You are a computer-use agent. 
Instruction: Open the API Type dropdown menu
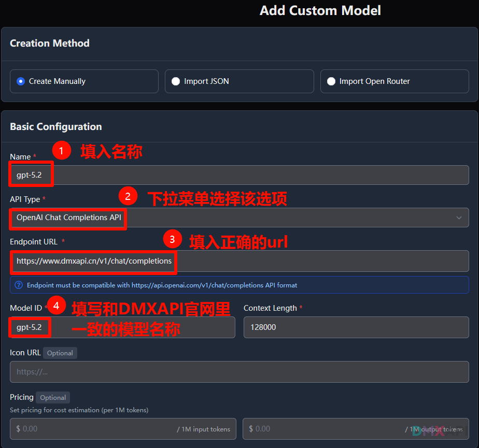(x=238, y=218)
